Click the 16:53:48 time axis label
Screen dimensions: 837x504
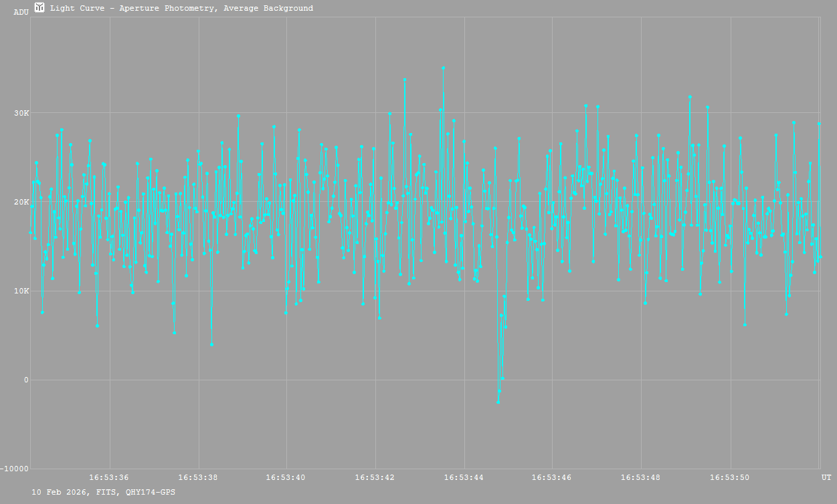tap(641, 477)
